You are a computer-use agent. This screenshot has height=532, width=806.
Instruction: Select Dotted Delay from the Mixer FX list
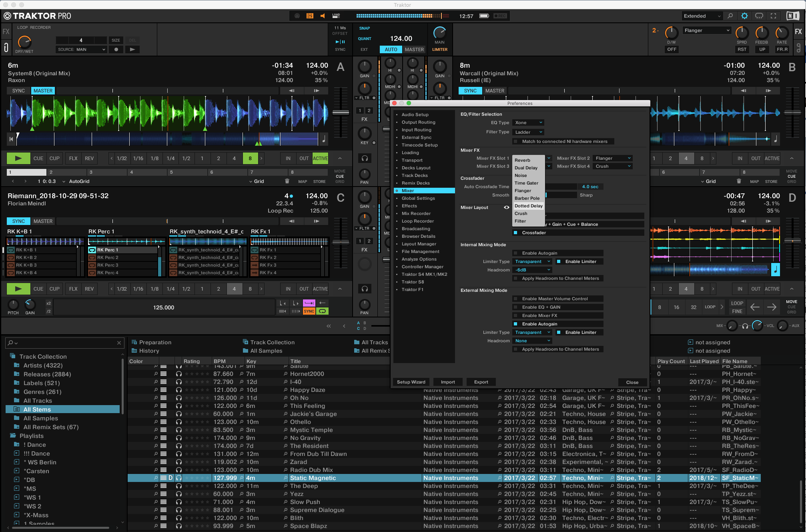(x=528, y=206)
